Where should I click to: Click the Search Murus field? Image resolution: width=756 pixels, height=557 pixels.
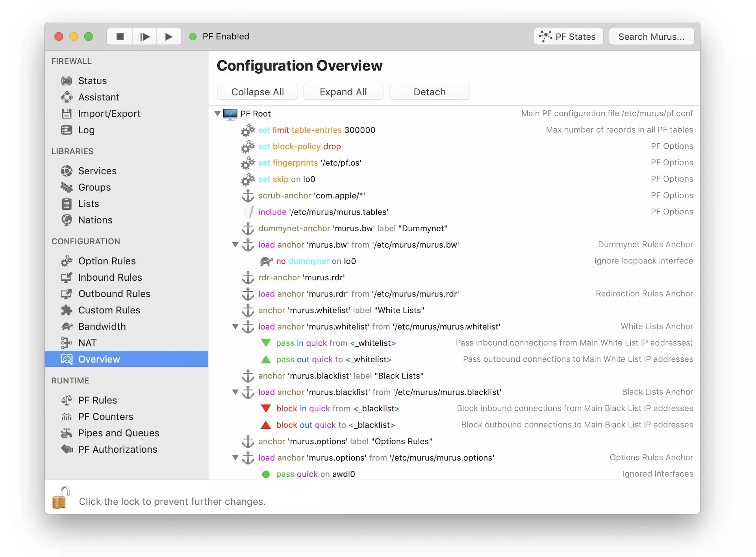point(651,37)
